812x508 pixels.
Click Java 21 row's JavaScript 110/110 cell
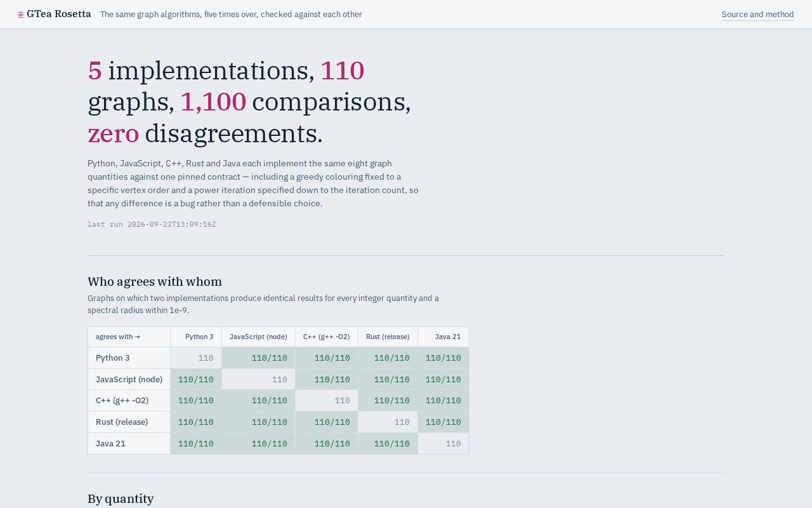258,444
